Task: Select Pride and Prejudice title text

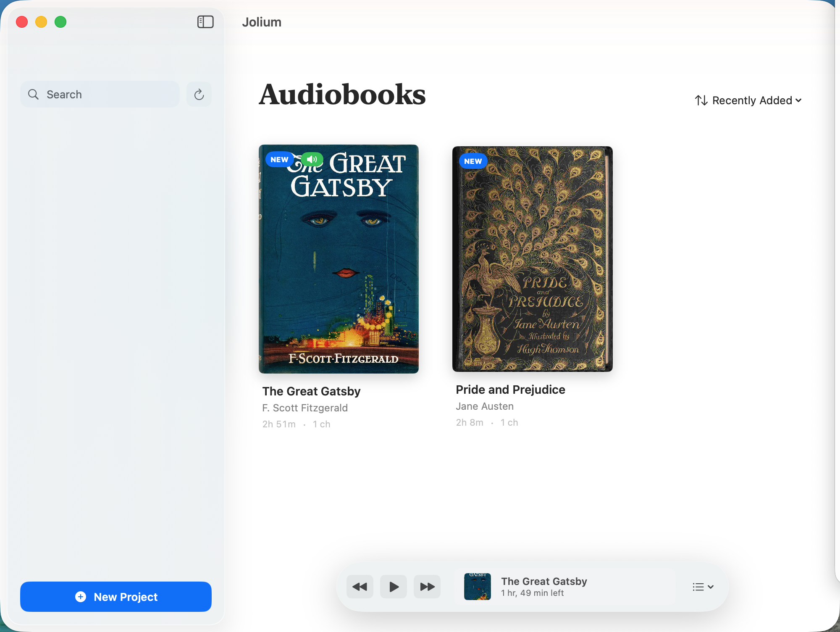Action: click(510, 390)
